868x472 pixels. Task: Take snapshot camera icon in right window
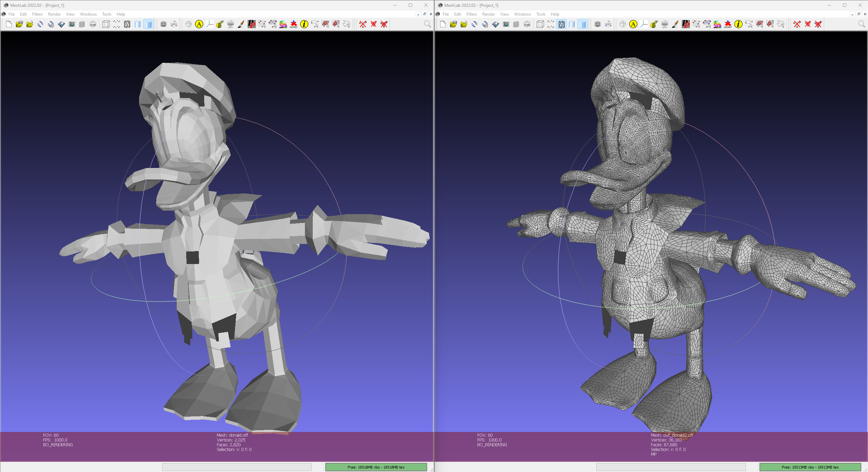pos(506,24)
